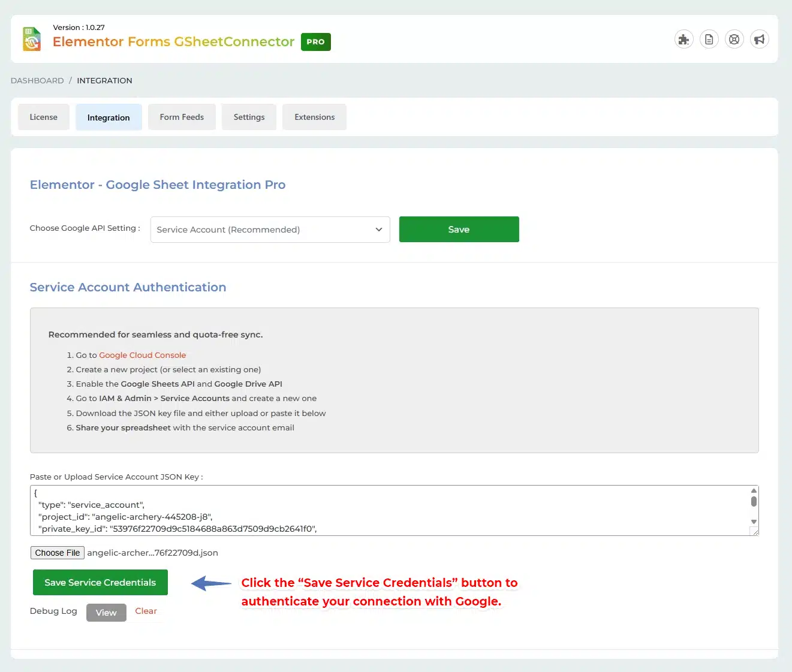Switch to the License tab

pyautogui.click(x=44, y=117)
